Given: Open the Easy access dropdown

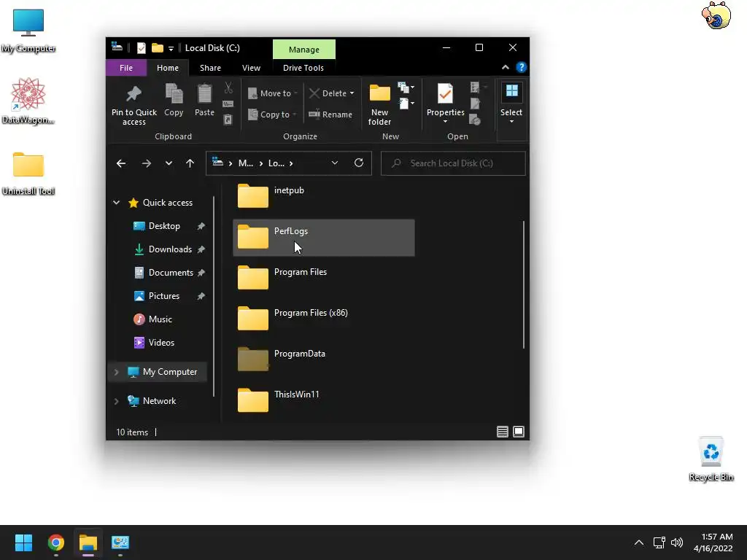Looking at the screenshot, I should point(406,104).
